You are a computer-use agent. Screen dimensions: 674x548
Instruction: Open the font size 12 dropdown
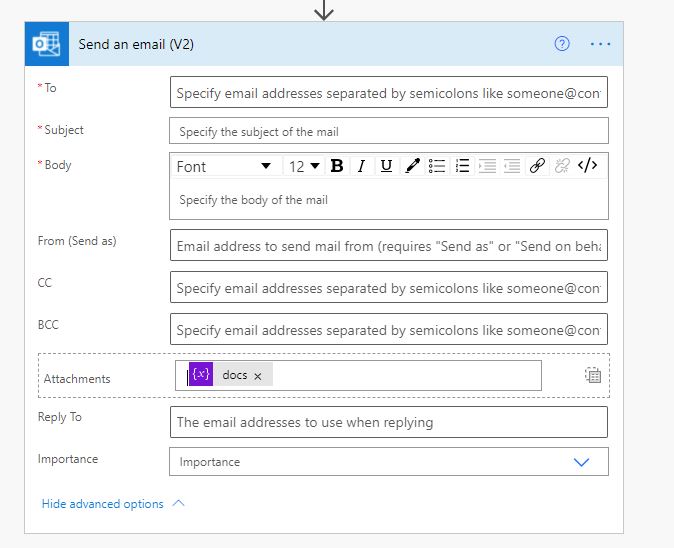304,166
